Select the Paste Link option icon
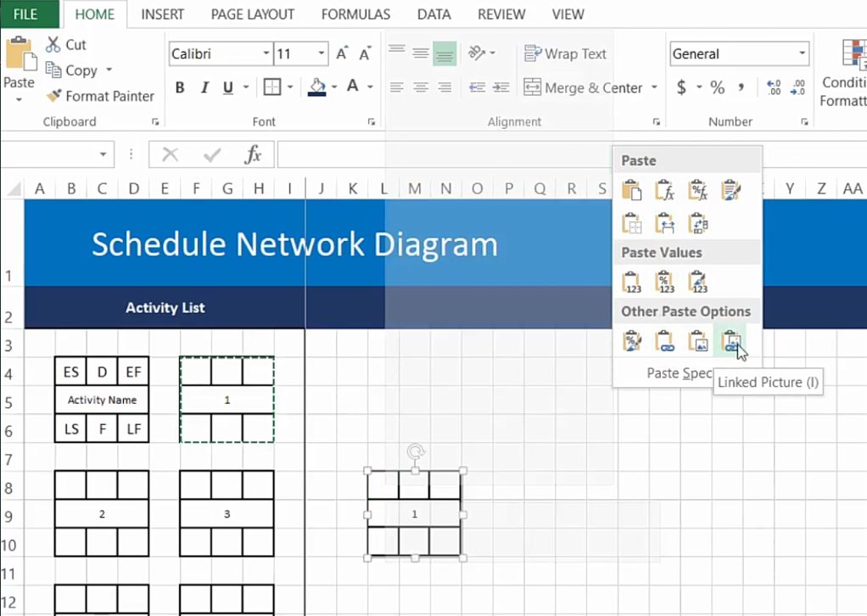Viewport: 867px width, 616px height. (664, 341)
